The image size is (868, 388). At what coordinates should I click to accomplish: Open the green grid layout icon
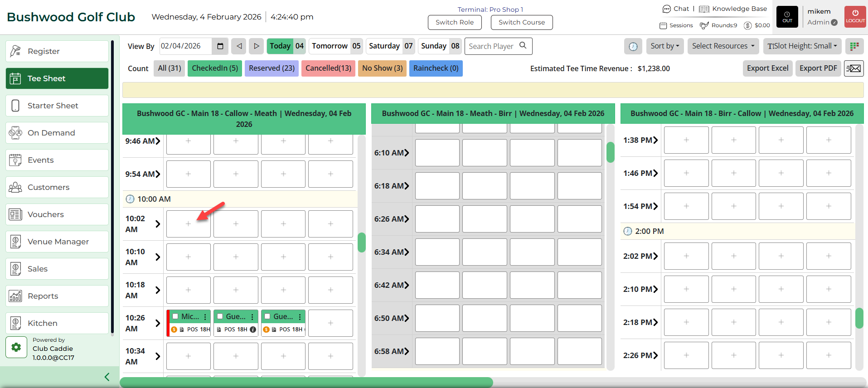coord(854,46)
